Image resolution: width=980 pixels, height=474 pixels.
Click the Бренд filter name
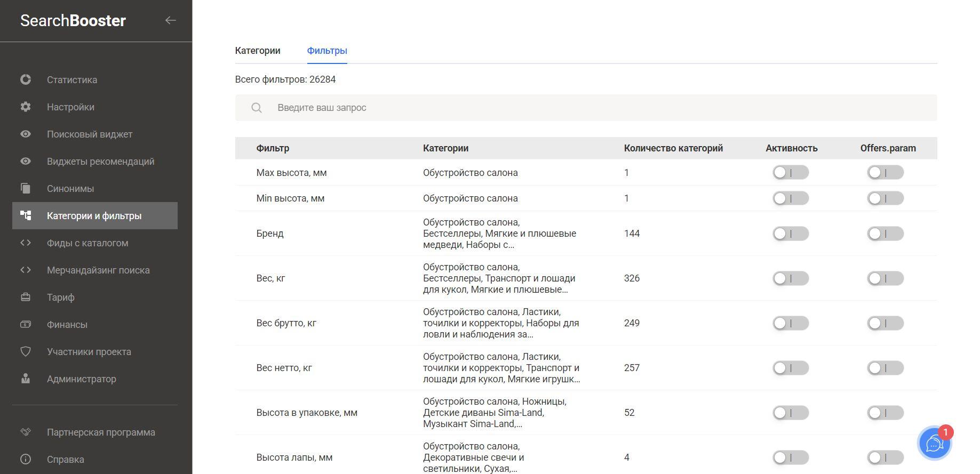point(270,234)
